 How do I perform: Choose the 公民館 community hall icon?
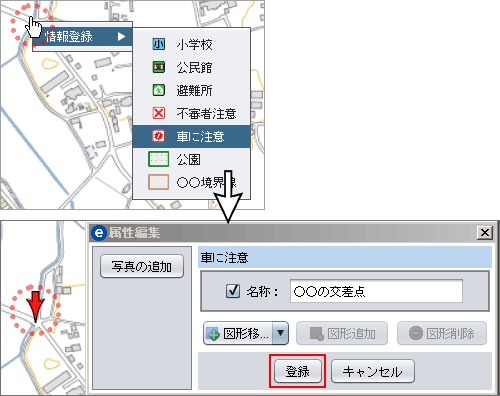159,67
